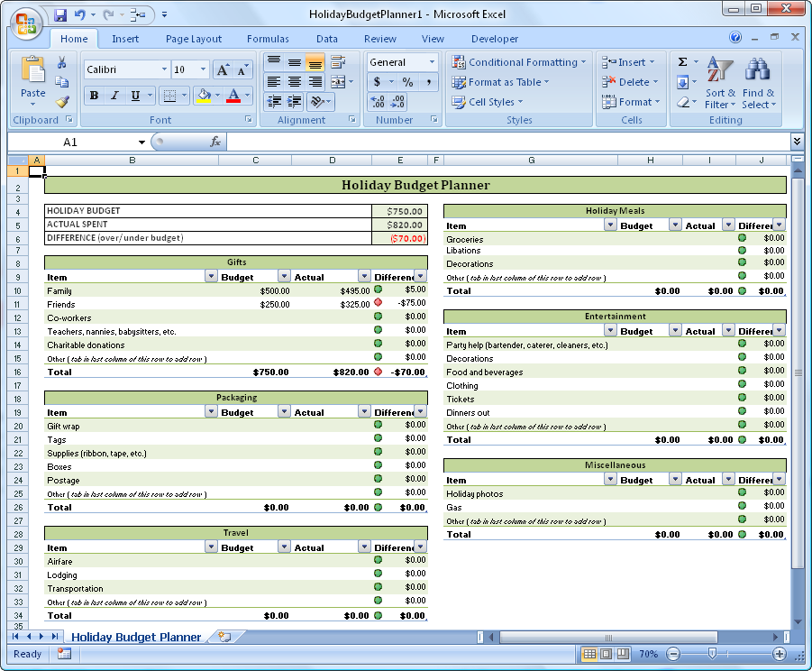
Task: Open Holiday Meals Budget filter dropdown
Action: click(675, 225)
